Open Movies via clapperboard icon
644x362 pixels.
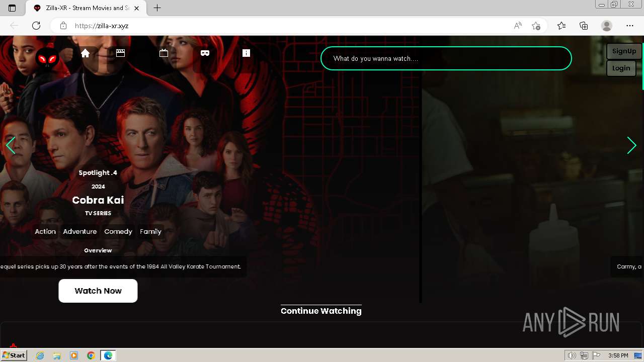120,53
